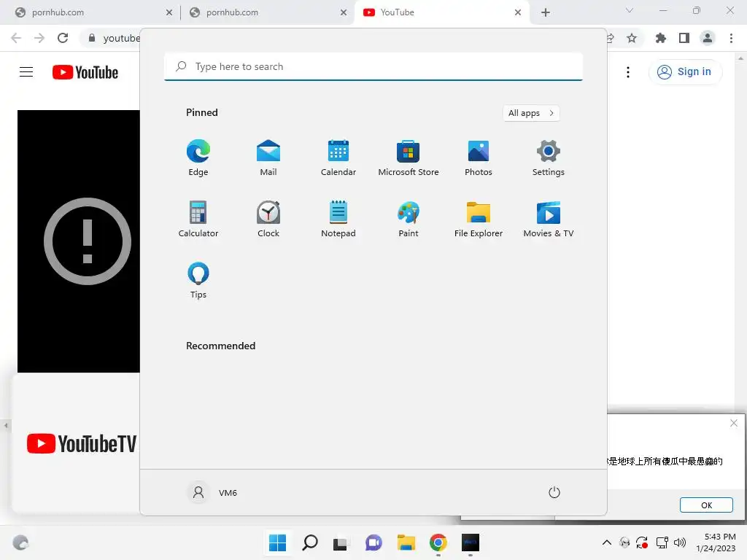747x560 pixels.
Task: Open Settings from pinned apps
Action: point(549,158)
